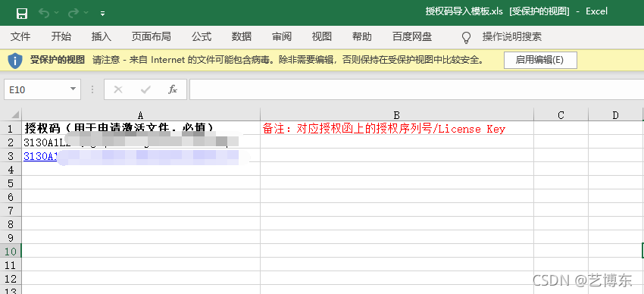The height and width of the screenshot is (294, 644).
Task: Click the Enter checkmark in formula bar
Action: coord(145,89)
